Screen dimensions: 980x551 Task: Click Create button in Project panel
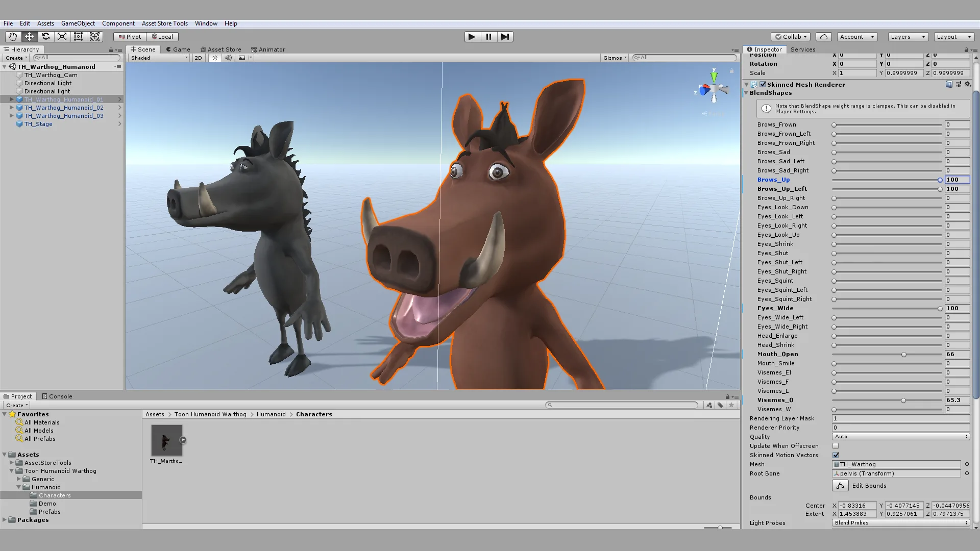click(16, 405)
